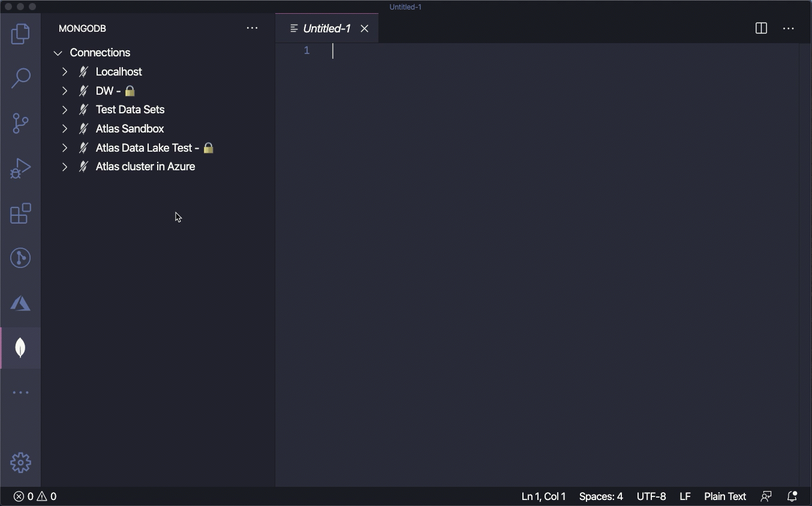Image resolution: width=812 pixels, height=506 pixels.
Task: Select the Test Data Sets connection
Action: coord(130,110)
